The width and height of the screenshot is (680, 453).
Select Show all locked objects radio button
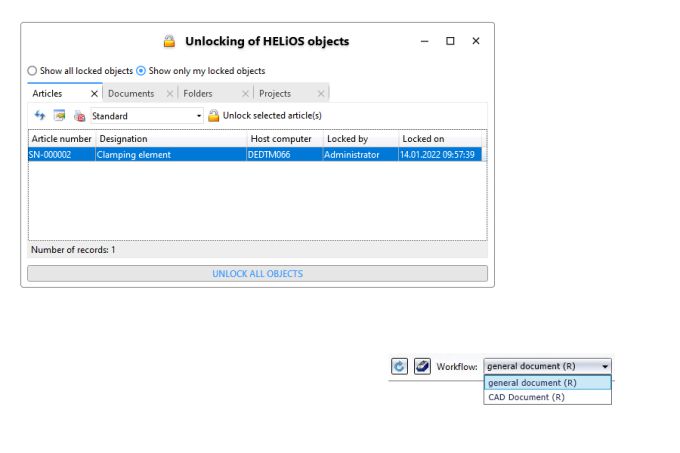pos(32,71)
